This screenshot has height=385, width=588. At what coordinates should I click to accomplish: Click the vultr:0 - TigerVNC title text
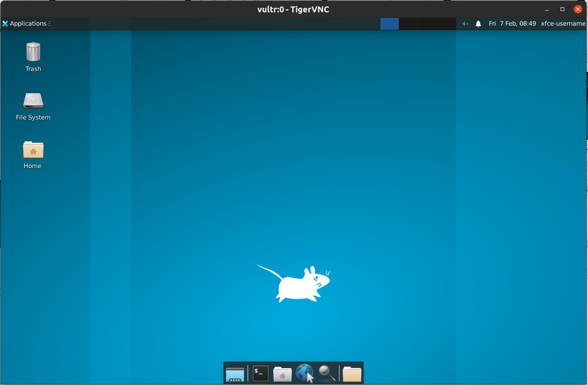point(293,10)
